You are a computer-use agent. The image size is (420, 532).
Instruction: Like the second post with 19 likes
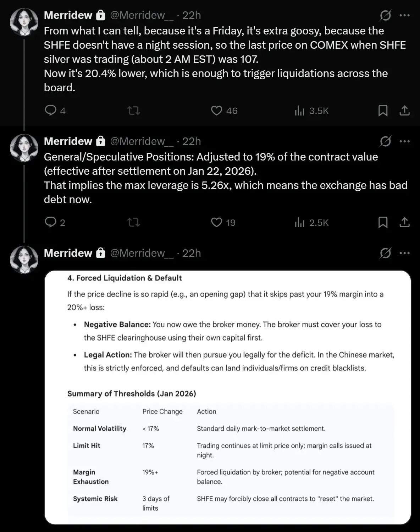223,222
